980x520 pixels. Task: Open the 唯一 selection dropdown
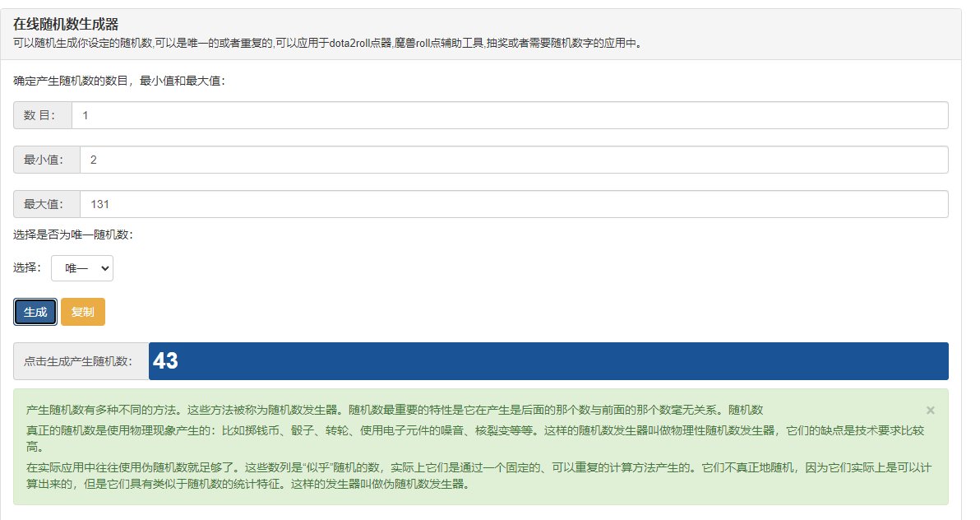click(82, 268)
